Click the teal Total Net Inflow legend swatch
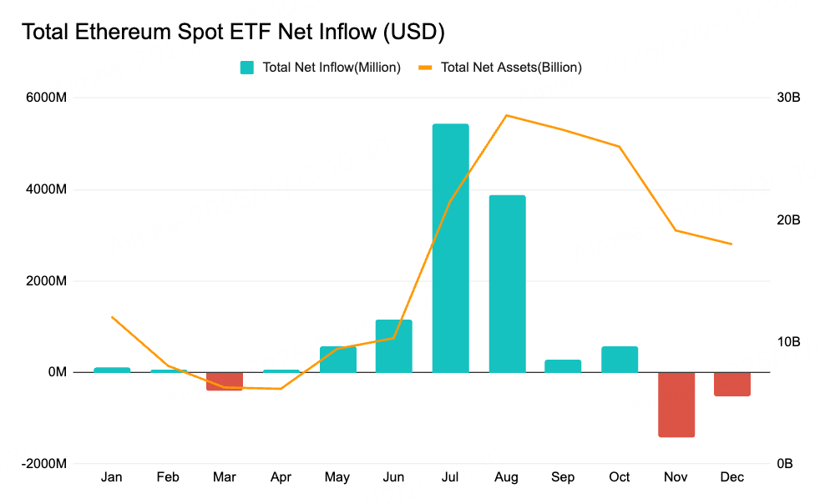The image size is (820, 504). click(247, 68)
